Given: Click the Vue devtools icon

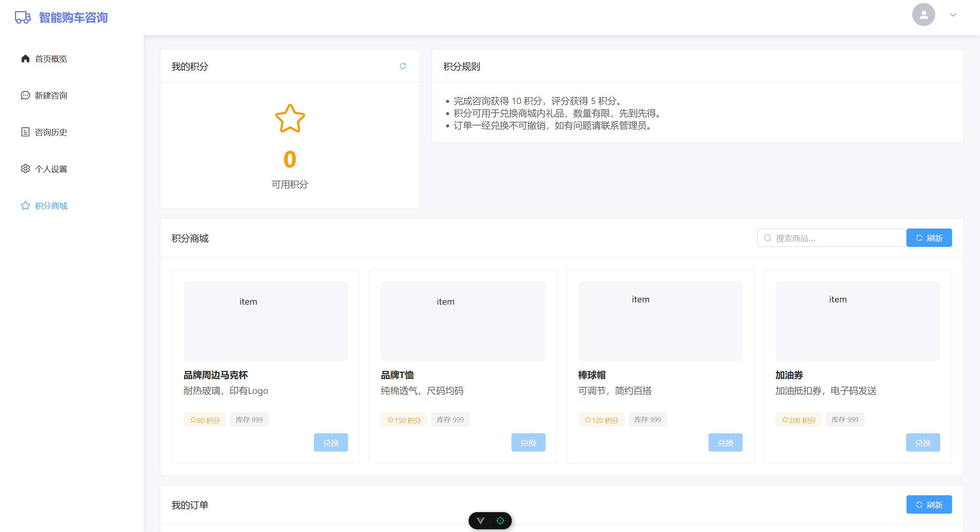Looking at the screenshot, I should pos(480,521).
